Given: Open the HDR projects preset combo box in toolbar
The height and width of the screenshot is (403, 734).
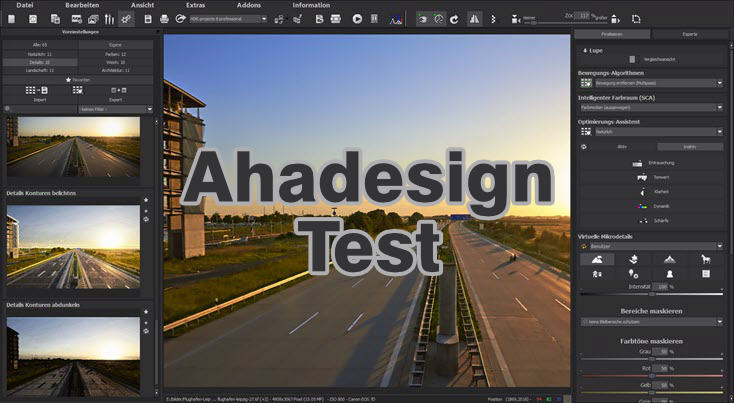Looking at the screenshot, I should click(228, 19).
